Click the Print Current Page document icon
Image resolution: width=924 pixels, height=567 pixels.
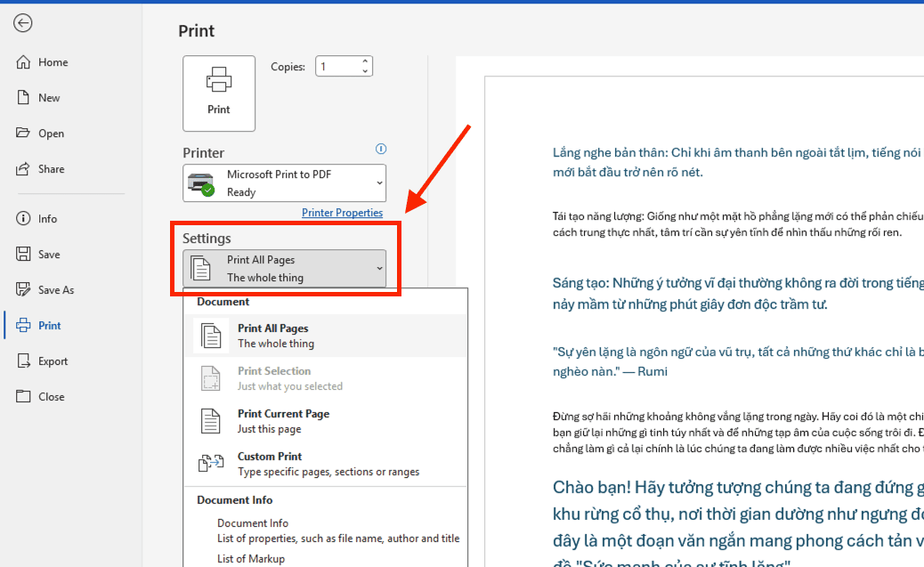tap(211, 421)
